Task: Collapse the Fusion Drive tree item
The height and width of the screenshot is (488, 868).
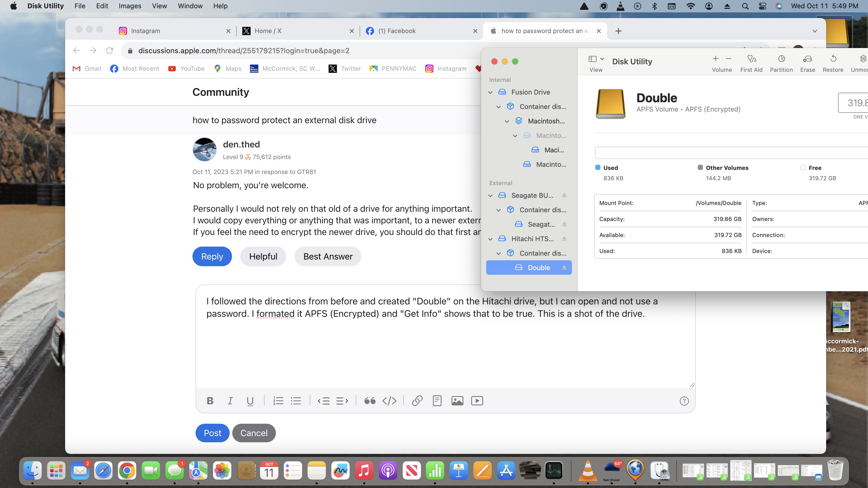Action: coord(490,92)
